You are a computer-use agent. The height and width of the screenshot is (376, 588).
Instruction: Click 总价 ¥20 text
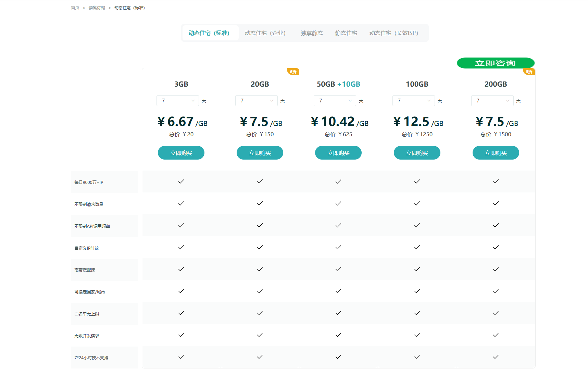point(181,135)
